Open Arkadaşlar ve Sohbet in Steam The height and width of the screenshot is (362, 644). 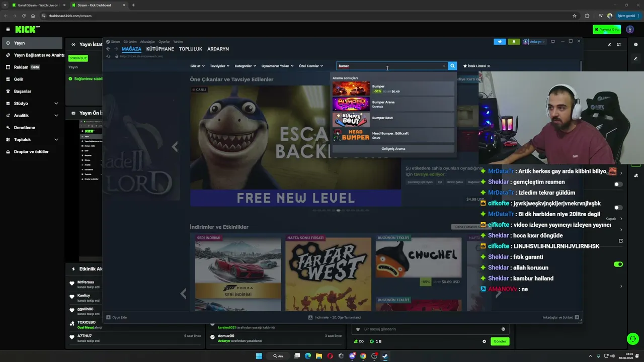pyautogui.click(x=560, y=317)
